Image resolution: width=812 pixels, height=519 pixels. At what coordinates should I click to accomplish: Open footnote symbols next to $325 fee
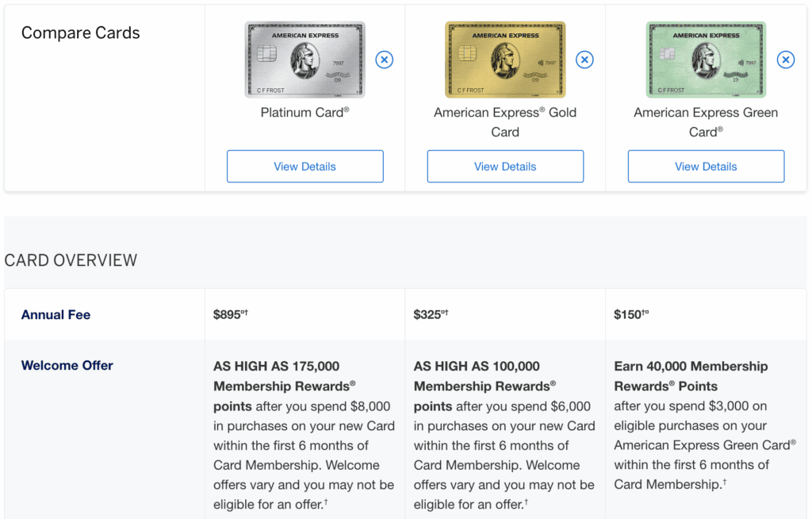tap(445, 312)
